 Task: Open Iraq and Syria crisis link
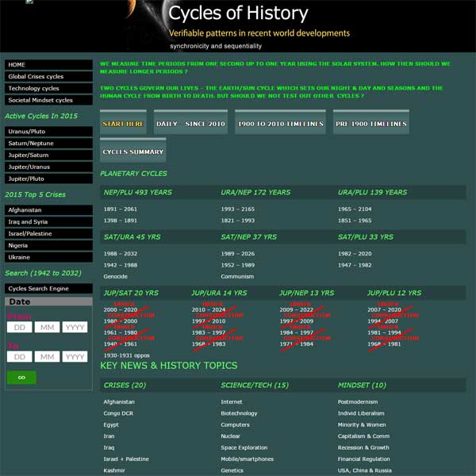pos(48,222)
